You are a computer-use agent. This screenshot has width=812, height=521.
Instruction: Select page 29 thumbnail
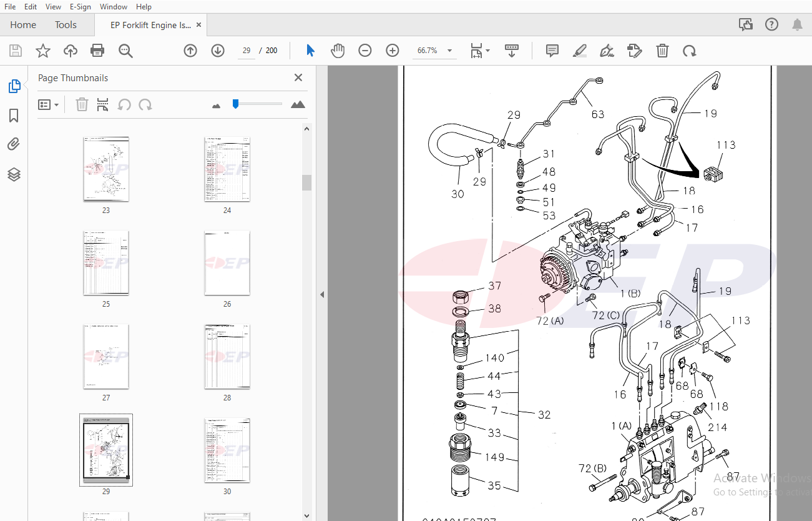point(106,450)
